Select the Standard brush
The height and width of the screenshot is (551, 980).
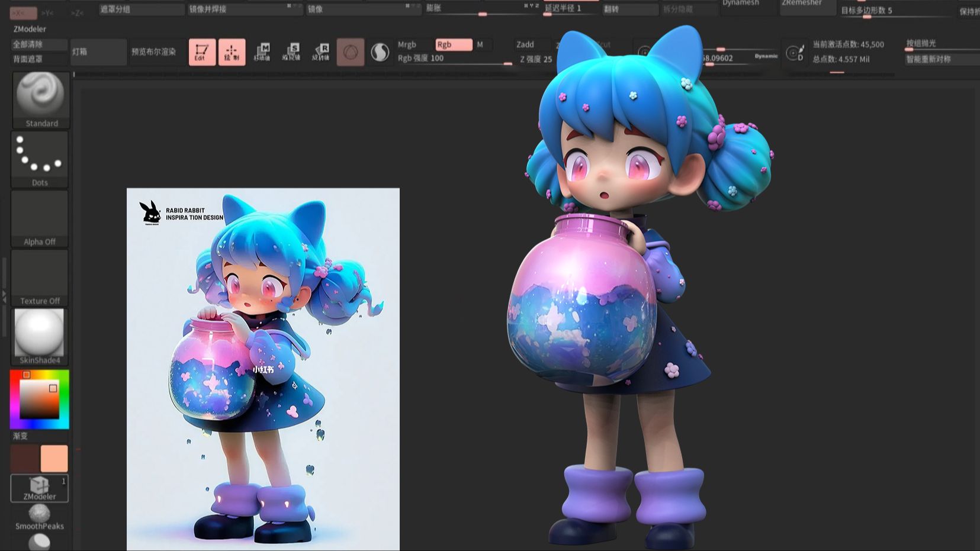tap(40, 98)
